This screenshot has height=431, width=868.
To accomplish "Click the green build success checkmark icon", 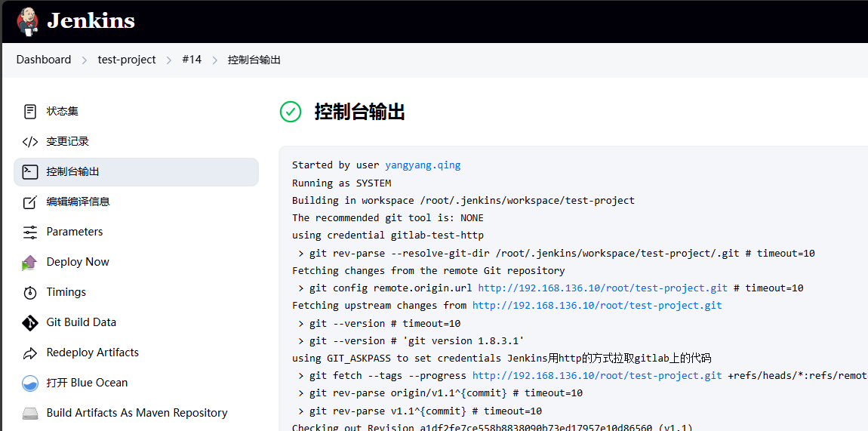I will tap(291, 112).
